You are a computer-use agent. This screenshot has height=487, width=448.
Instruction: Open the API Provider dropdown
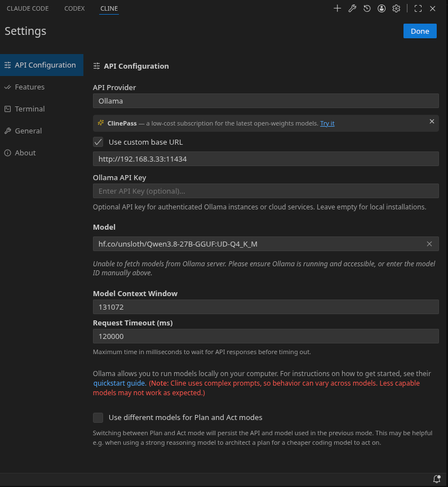266,101
